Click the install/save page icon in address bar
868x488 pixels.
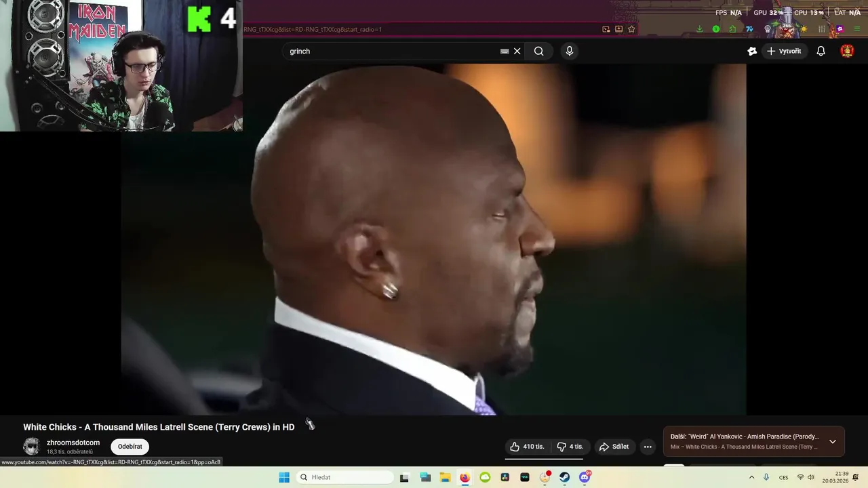[618, 29]
